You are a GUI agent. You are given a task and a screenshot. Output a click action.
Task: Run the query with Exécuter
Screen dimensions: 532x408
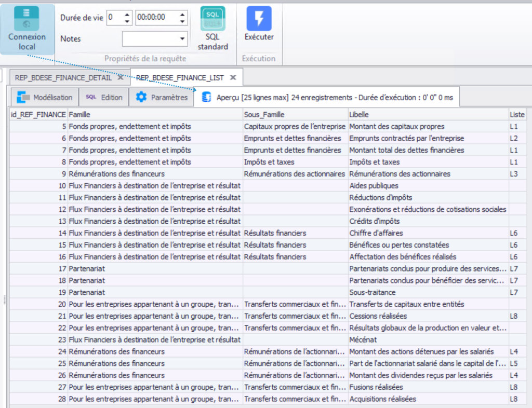259,24
